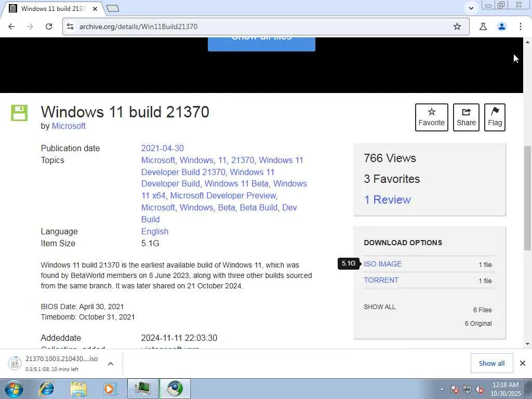This screenshot has width=532, height=399.
Task: Expand the tab search dropdown
Action: pos(471,8)
